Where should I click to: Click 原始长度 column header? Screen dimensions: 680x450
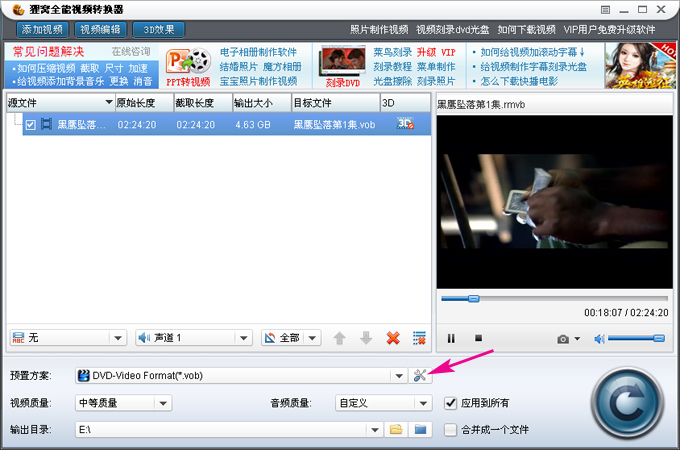[144, 103]
